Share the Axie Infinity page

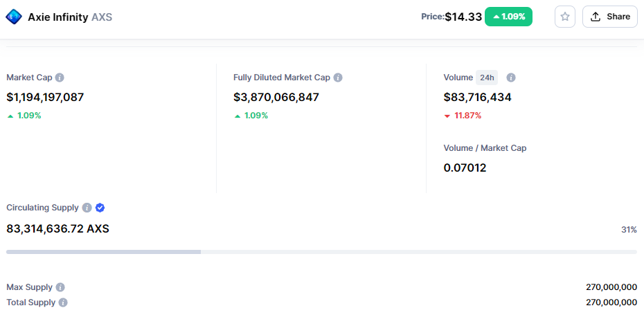[x=610, y=17]
